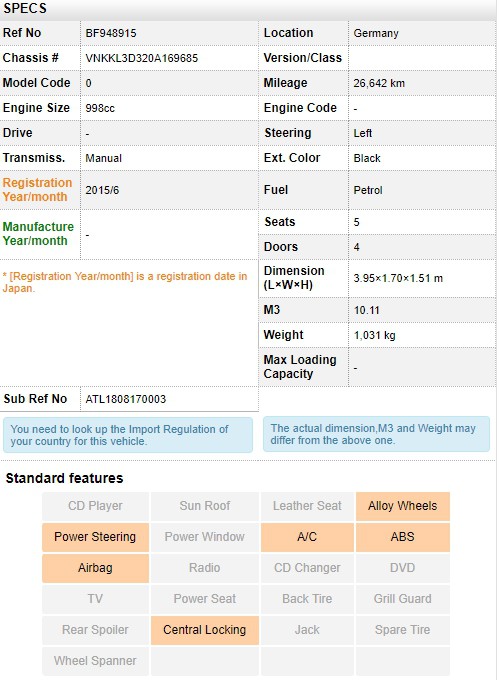This screenshot has height=680, width=499.
Task: Click the dimension and weight disclaimer box
Action: click(376, 434)
